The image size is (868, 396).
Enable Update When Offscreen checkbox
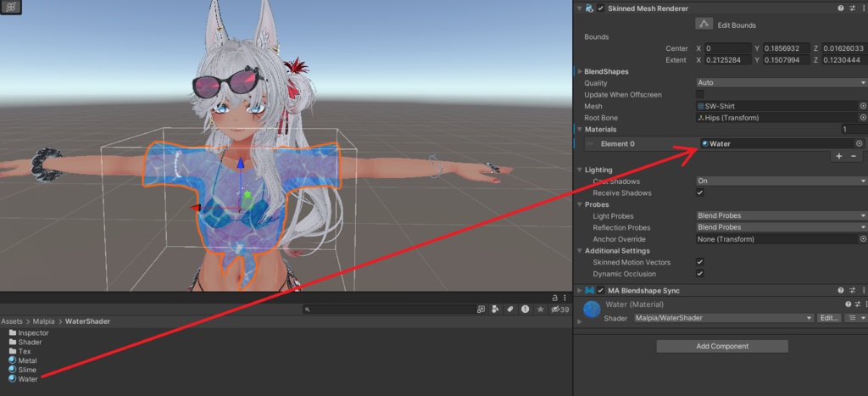(700, 94)
